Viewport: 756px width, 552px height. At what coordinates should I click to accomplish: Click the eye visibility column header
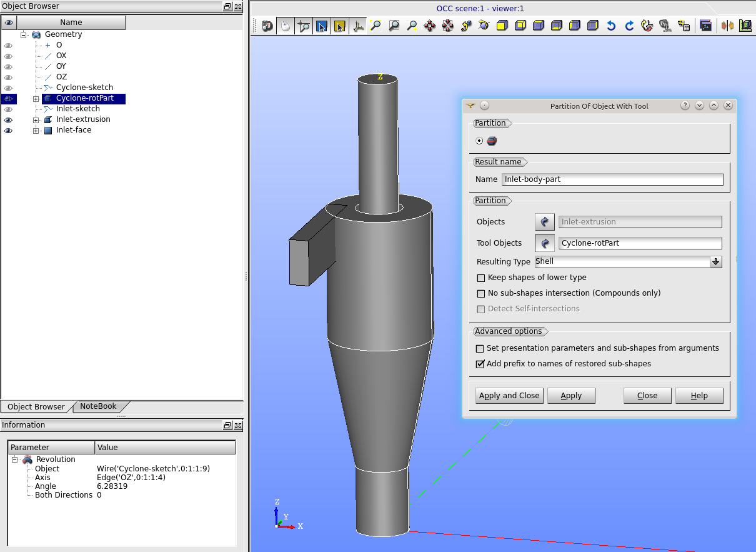9,23
